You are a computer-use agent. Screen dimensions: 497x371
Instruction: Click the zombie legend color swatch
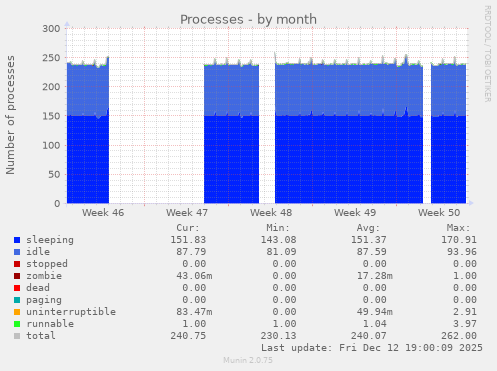click(17, 276)
